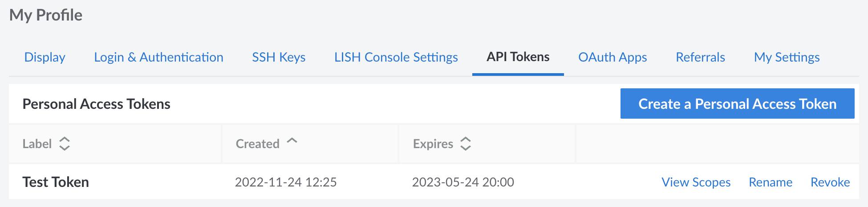Go to My Settings tab
The height and width of the screenshot is (207, 868).
(x=787, y=57)
